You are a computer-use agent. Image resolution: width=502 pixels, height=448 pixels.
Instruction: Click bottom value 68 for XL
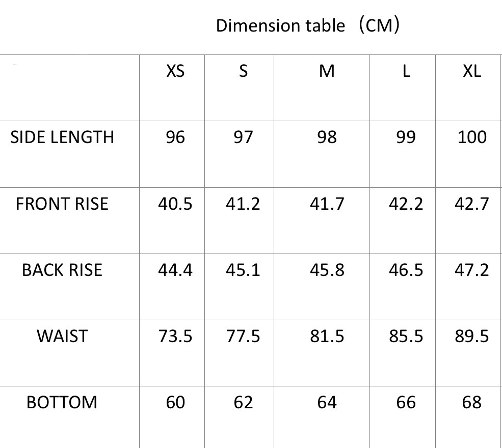pyautogui.click(x=472, y=402)
